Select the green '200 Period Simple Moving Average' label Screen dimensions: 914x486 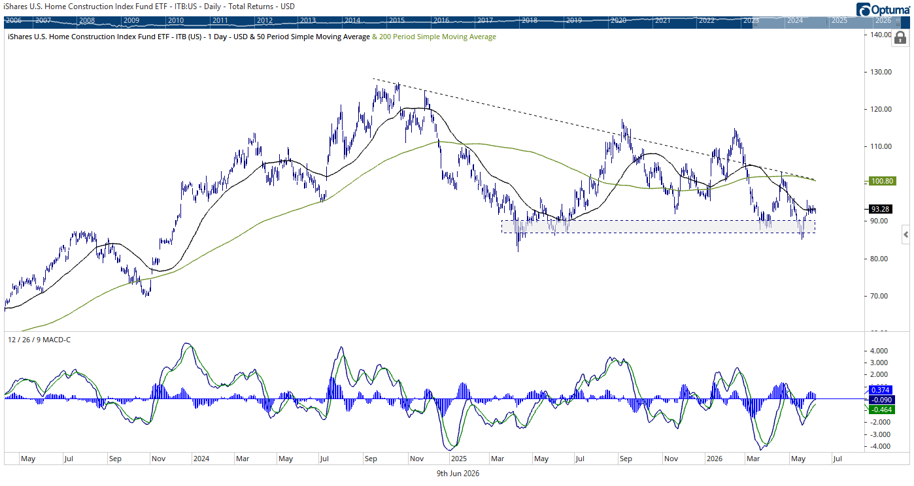click(x=438, y=37)
